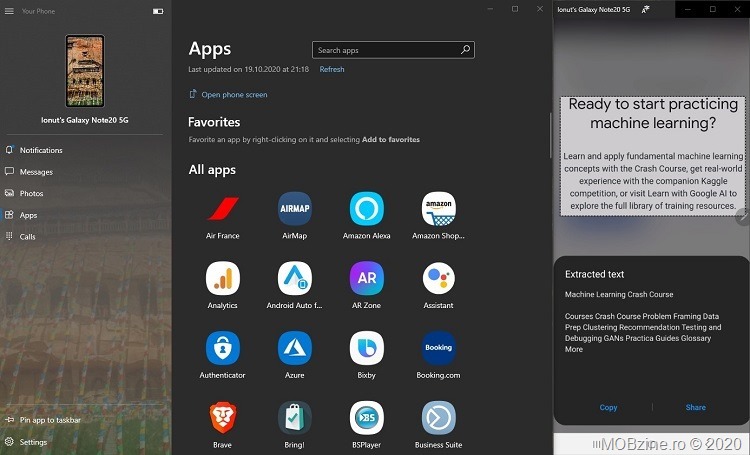
Task: Open Calls section in sidebar
Action: coord(27,237)
